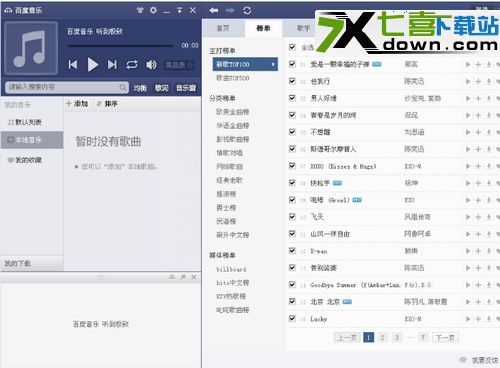
Task: Play the song Goodbye Summer
Action: (468, 285)
